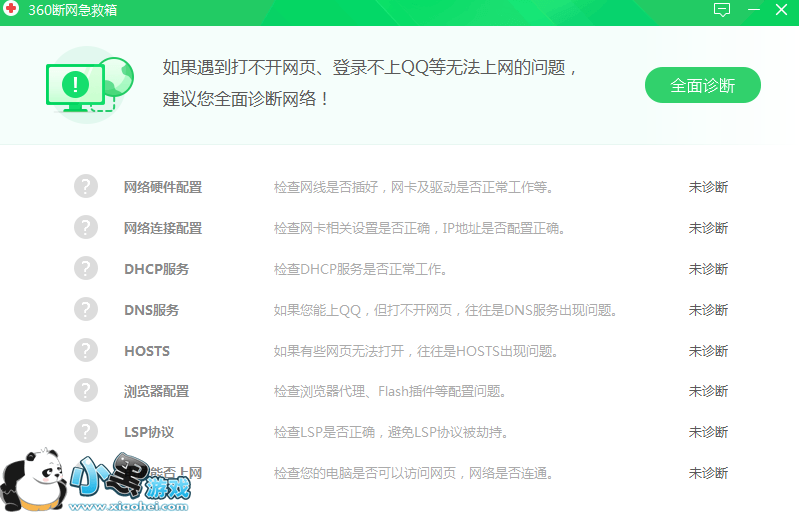799x515 pixels.
Task: Select the 网络硬件配置 item label
Action: pyautogui.click(x=163, y=187)
